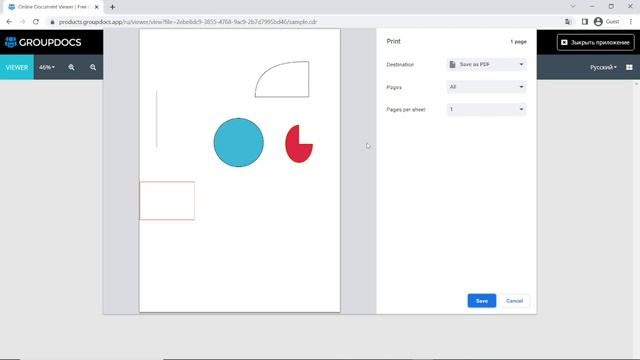Select the Online Document Viewer tab
640x360 pixels.
(52, 7)
